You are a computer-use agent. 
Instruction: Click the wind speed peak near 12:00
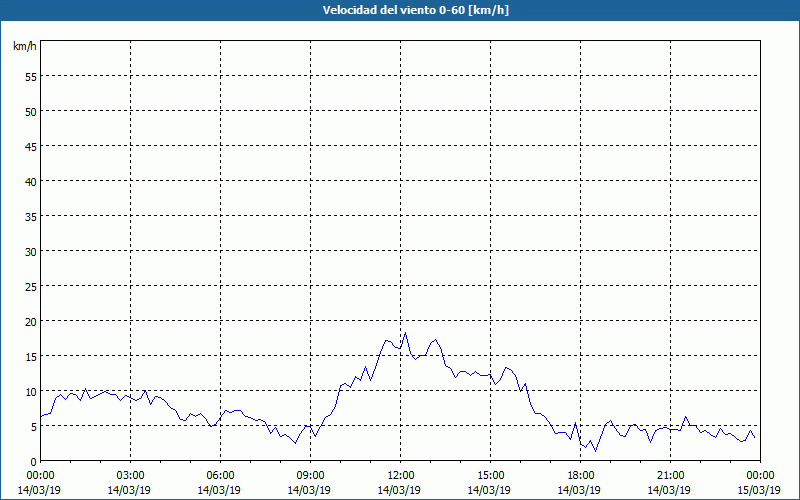[x=406, y=333]
